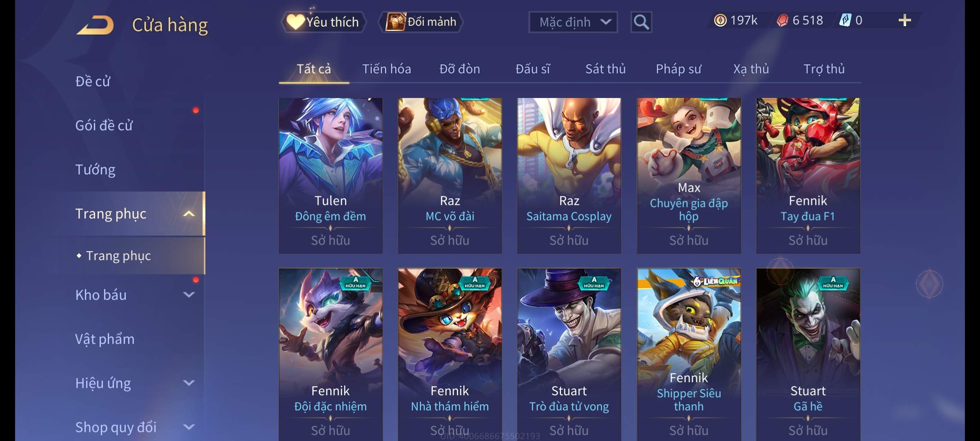Viewport: 980px width, 441px height.
Task: Open the search magnifier icon
Action: [x=641, y=22]
